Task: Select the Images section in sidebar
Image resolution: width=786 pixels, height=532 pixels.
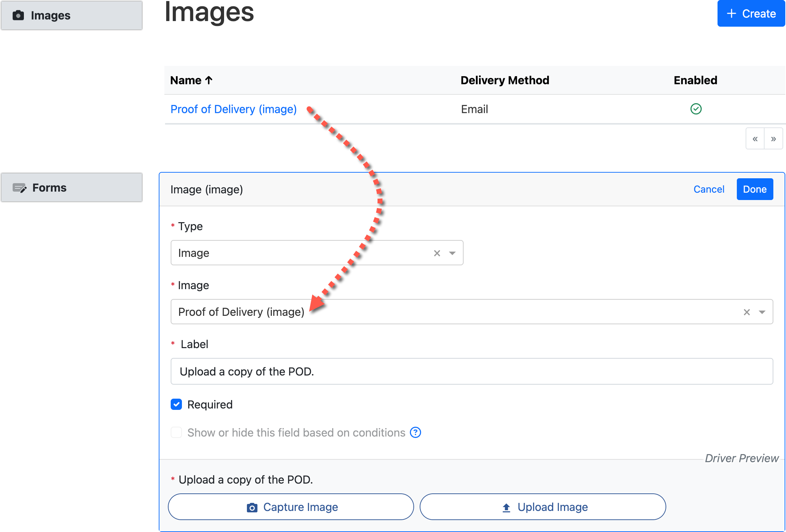Action: coord(50,15)
